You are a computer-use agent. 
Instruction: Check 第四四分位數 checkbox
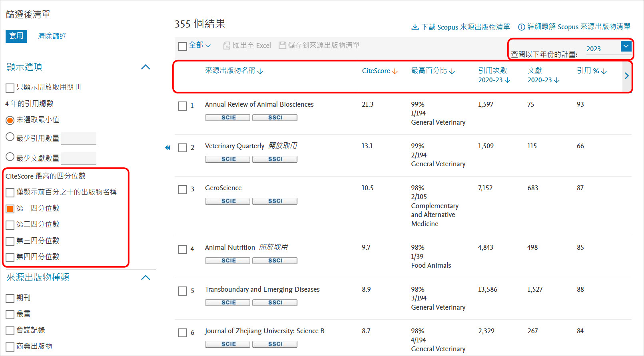click(x=10, y=257)
